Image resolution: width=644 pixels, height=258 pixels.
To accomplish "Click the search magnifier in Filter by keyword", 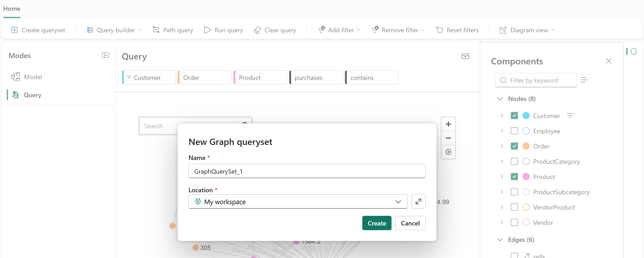I will pyautogui.click(x=503, y=80).
